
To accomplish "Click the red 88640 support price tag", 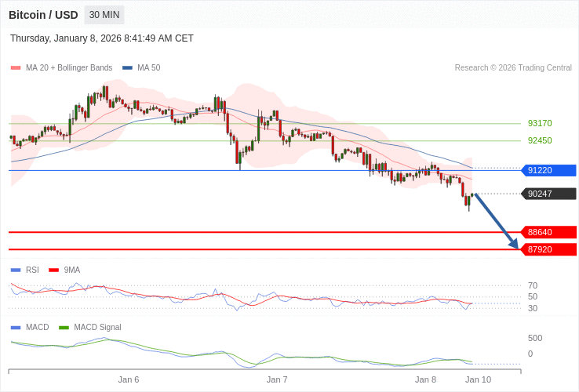I will click(x=548, y=232).
